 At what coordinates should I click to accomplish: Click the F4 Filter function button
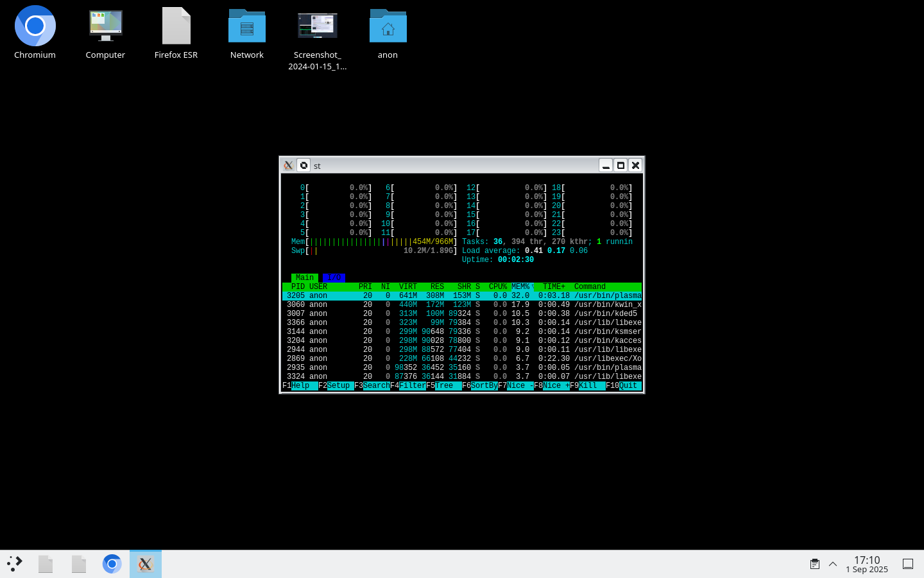pyautogui.click(x=408, y=385)
